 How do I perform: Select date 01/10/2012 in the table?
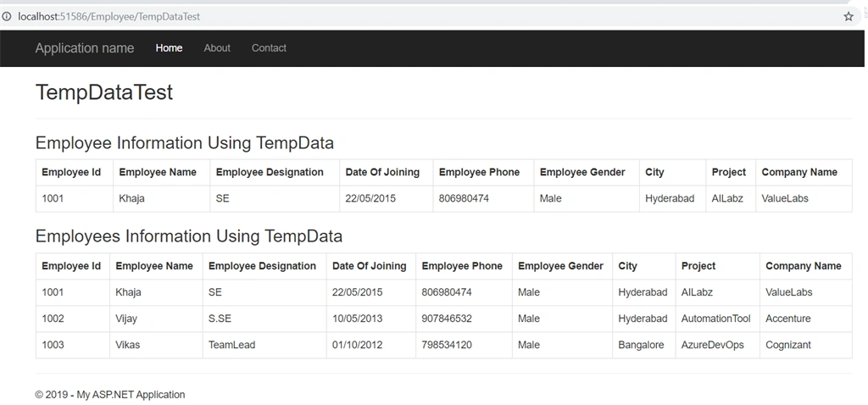tap(357, 345)
